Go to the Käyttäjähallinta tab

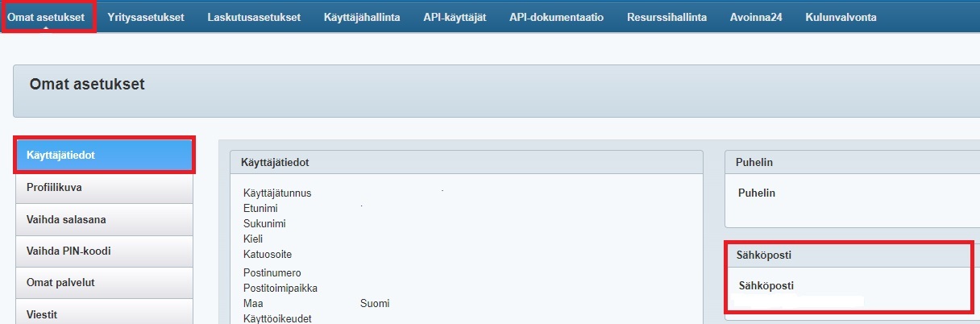click(362, 17)
